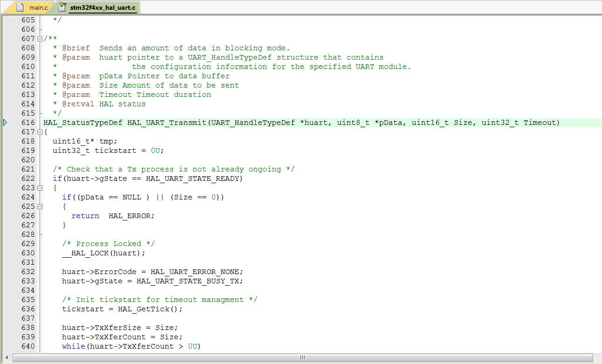This screenshot has width=602, height=364.
Task: Click huart->TxXferSize on line 638
Action: 101,328
